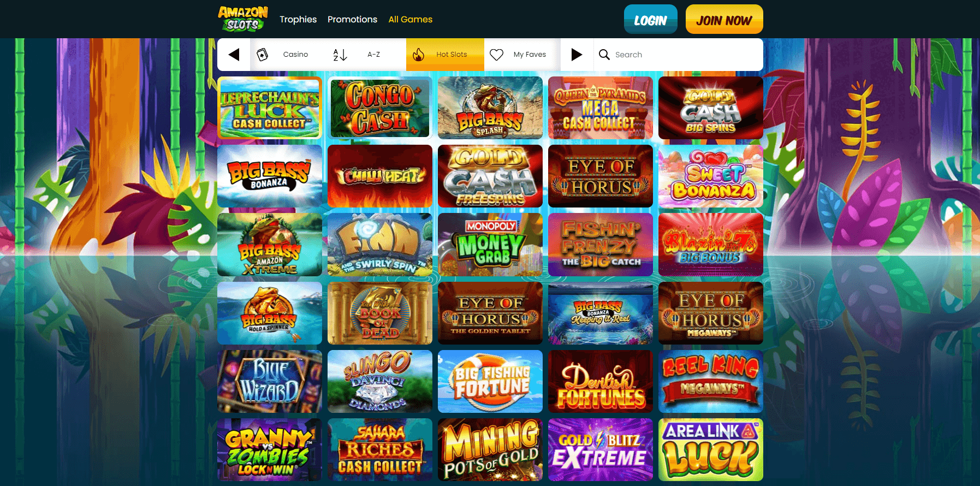Screen dimensions: 980x486
Task: Select the Blue Wizard game thumbnail
Action: pyautogui.click(x=270, y=381)
